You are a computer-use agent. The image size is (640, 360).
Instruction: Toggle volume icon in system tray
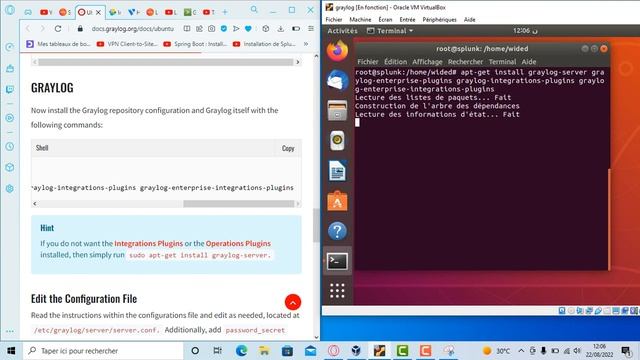coord(577,351)
